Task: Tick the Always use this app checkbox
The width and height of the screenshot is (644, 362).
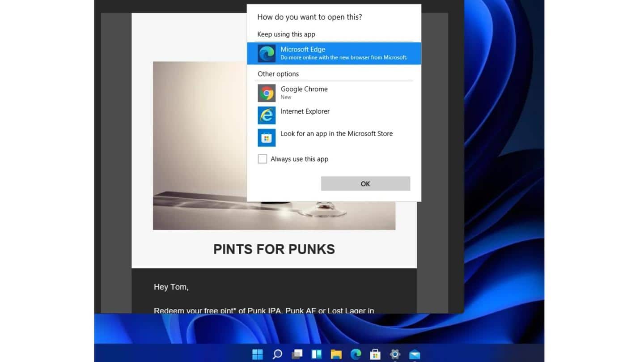Action: [263, 159]
